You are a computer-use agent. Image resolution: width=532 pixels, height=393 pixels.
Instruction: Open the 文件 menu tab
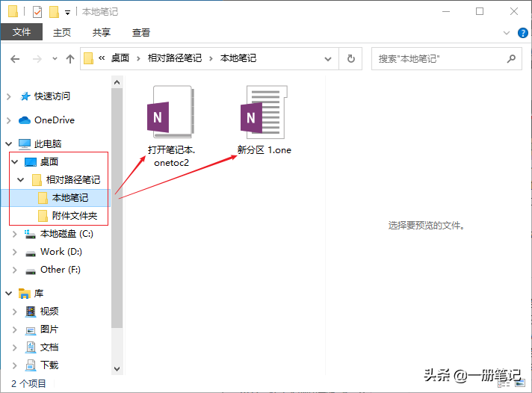[22, 32]
